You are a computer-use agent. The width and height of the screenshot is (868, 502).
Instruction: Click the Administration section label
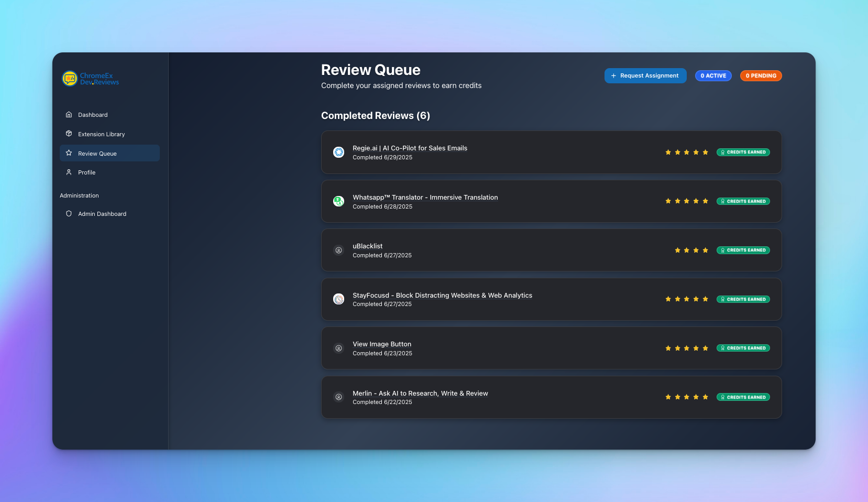79,195
